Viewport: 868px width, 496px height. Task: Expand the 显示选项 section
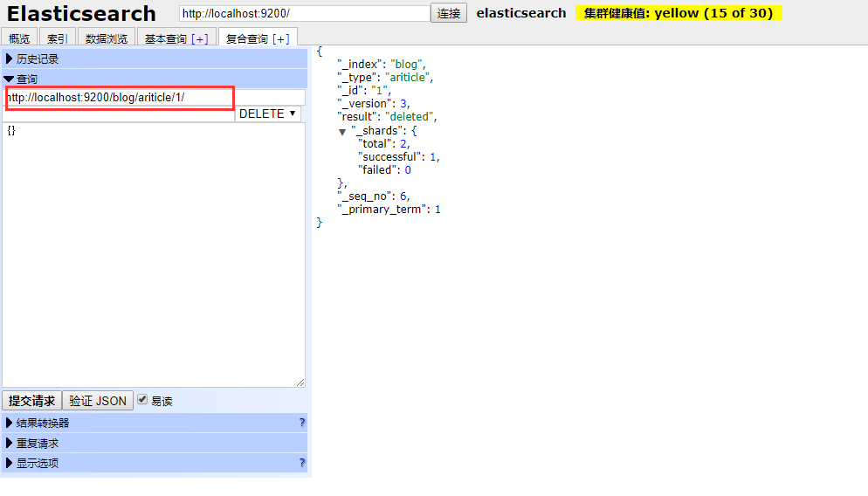coord(155,463)
